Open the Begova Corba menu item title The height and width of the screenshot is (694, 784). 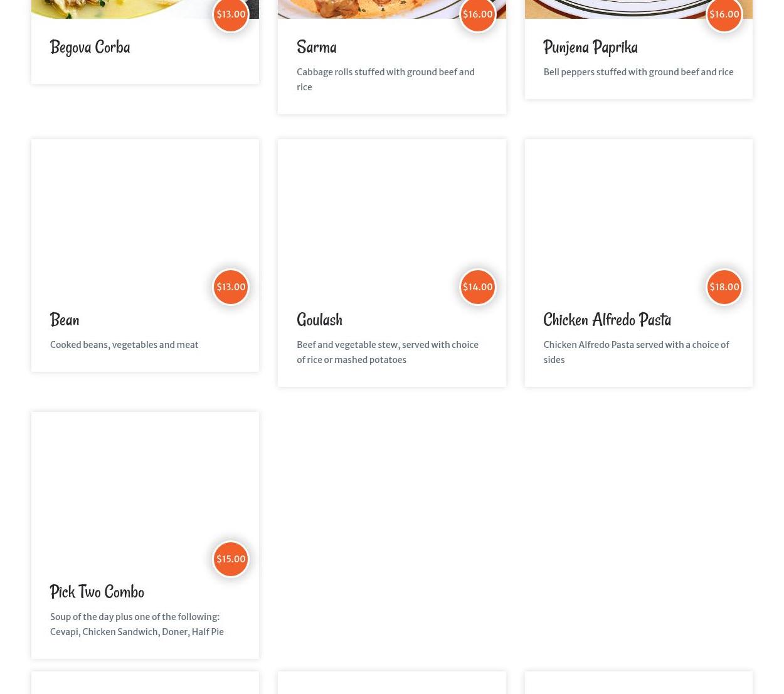(90, 47)
